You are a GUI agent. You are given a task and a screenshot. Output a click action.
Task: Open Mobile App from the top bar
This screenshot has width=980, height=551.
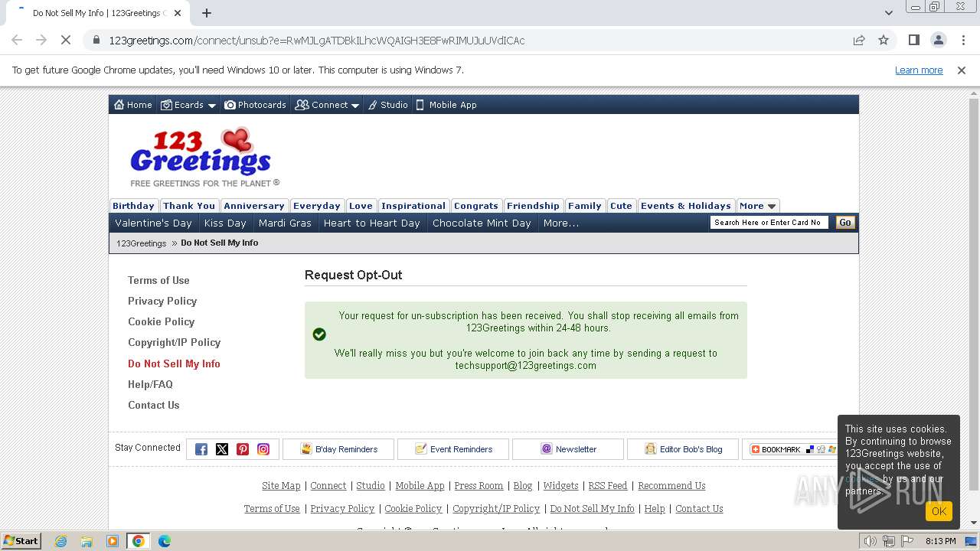point(446,105)
